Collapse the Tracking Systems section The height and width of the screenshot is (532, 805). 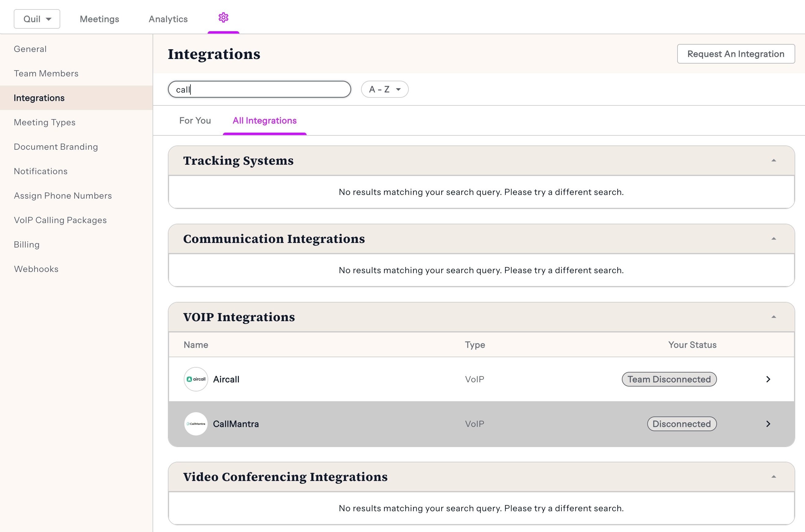pyautogui.click(x=774, y=160)
